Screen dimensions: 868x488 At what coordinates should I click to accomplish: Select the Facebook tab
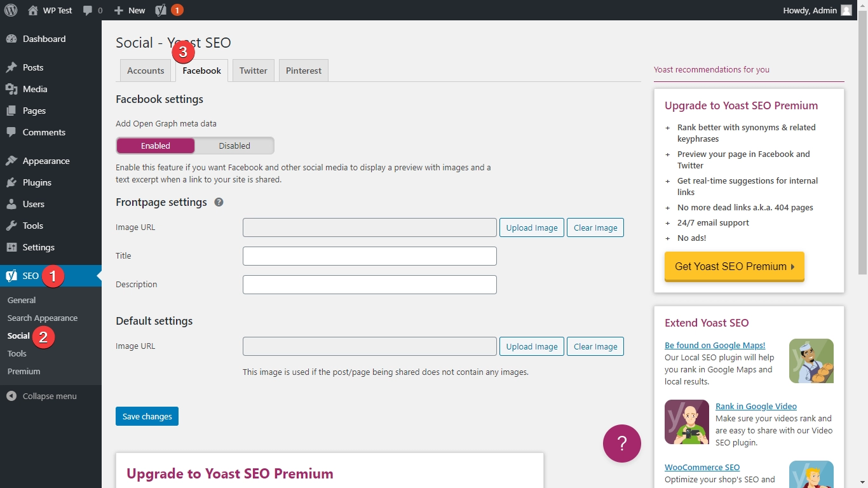click(201, 71)
